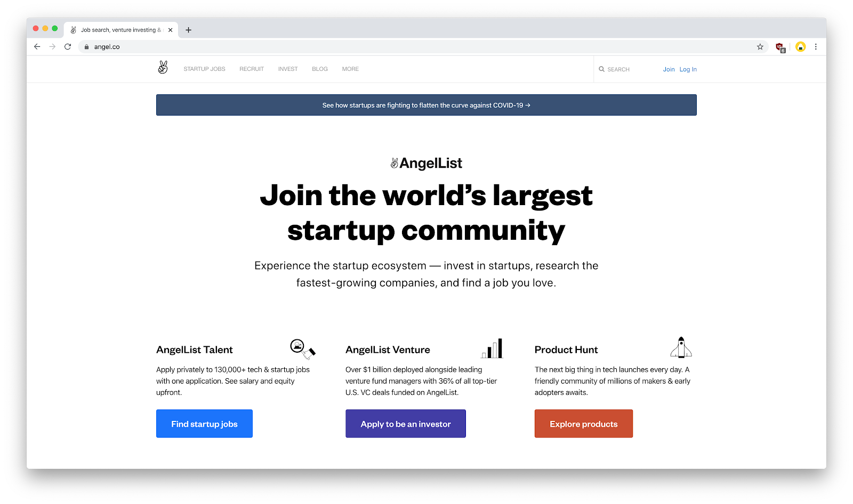853x504 pixels.
Task: Click the Explore products button
Action: [584, 424]
